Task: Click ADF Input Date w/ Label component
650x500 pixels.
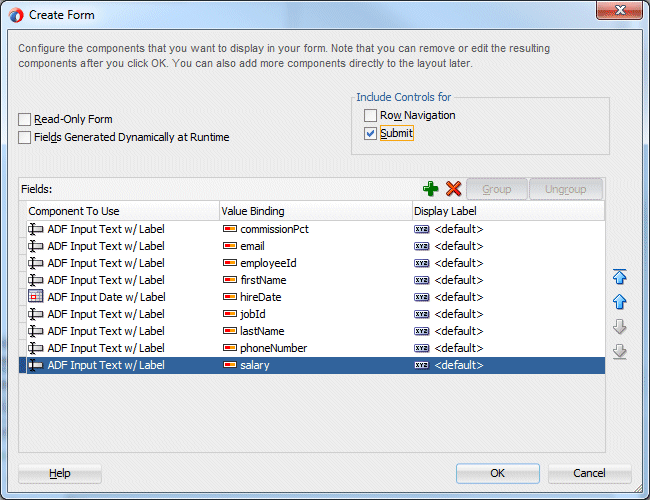Action: (106, 297)
